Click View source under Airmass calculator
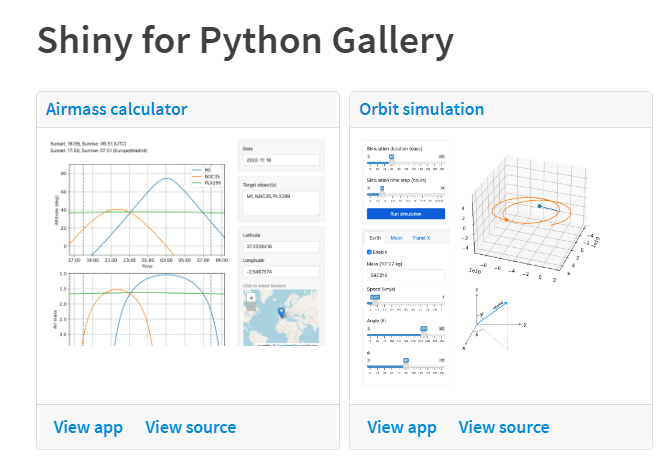 point(191,427)
